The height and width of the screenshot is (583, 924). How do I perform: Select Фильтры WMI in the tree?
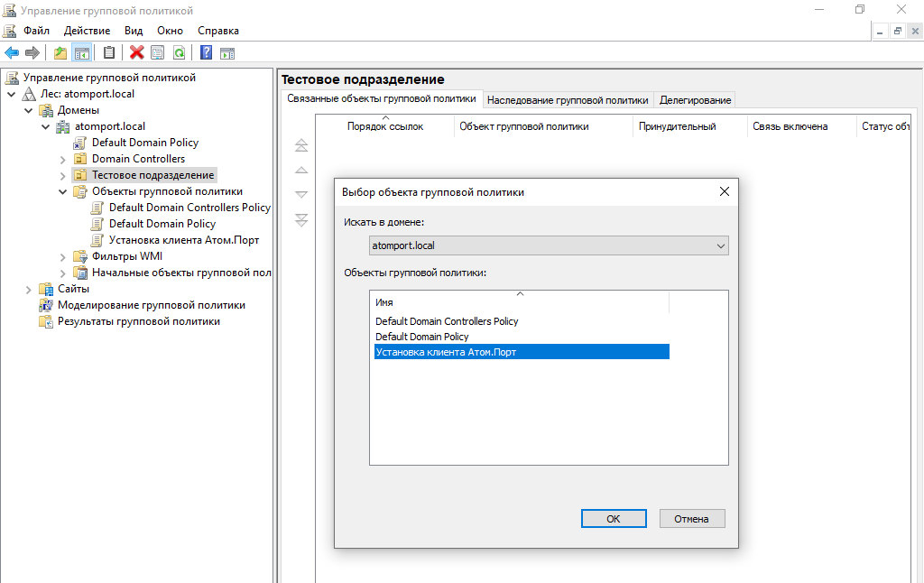pos(127,256)
